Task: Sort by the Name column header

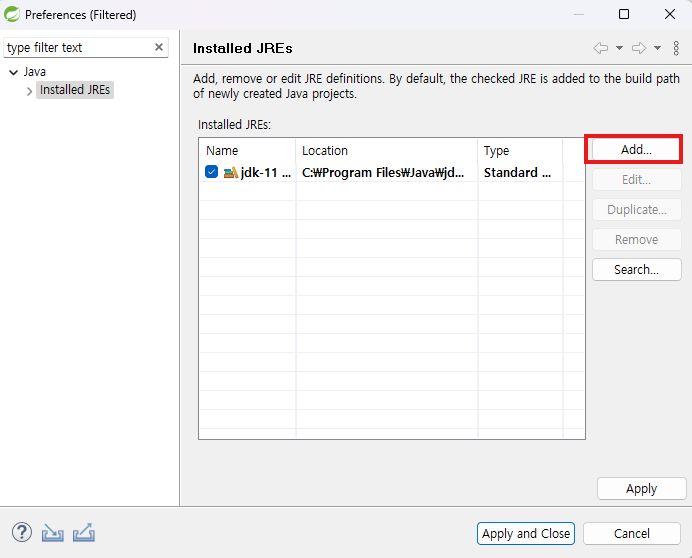Action: pyautogui.click(x=247, y=151)
